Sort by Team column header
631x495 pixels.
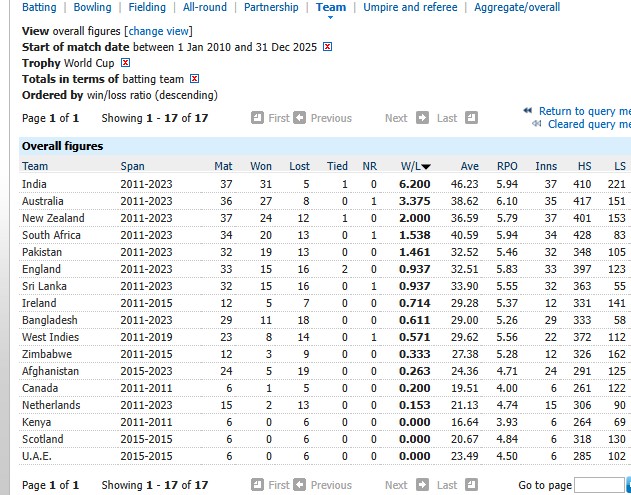click(x=35, y=166)
